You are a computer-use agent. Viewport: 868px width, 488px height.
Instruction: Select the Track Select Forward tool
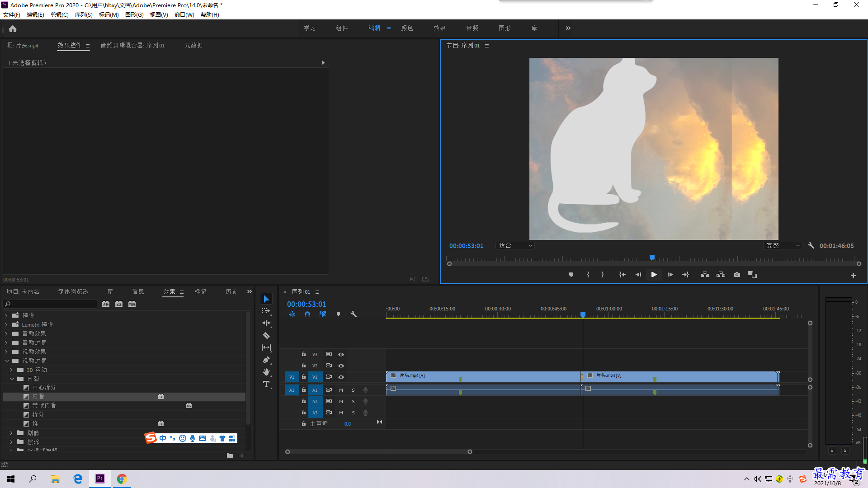(x=266, y=311)
